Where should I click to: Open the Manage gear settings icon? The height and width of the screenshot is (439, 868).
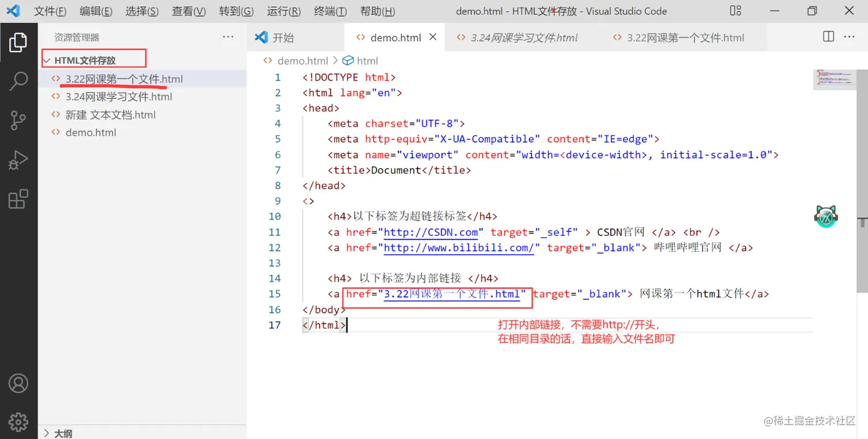[18, 422]
